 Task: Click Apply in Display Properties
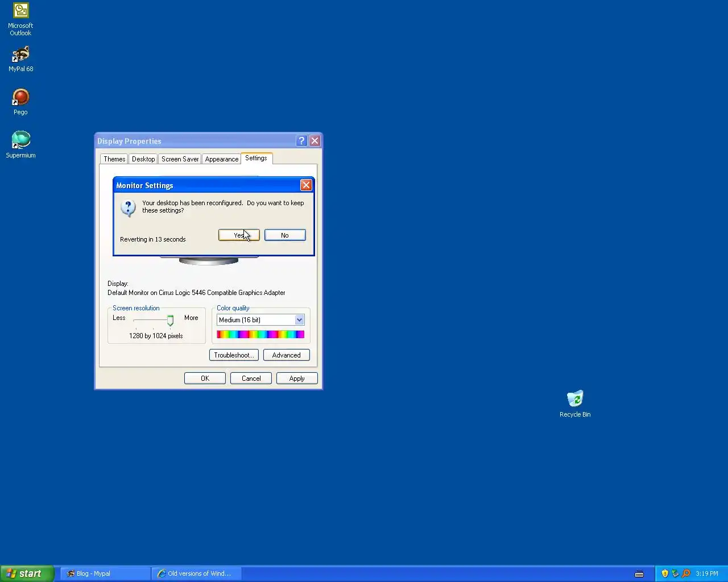click(297, 379)
